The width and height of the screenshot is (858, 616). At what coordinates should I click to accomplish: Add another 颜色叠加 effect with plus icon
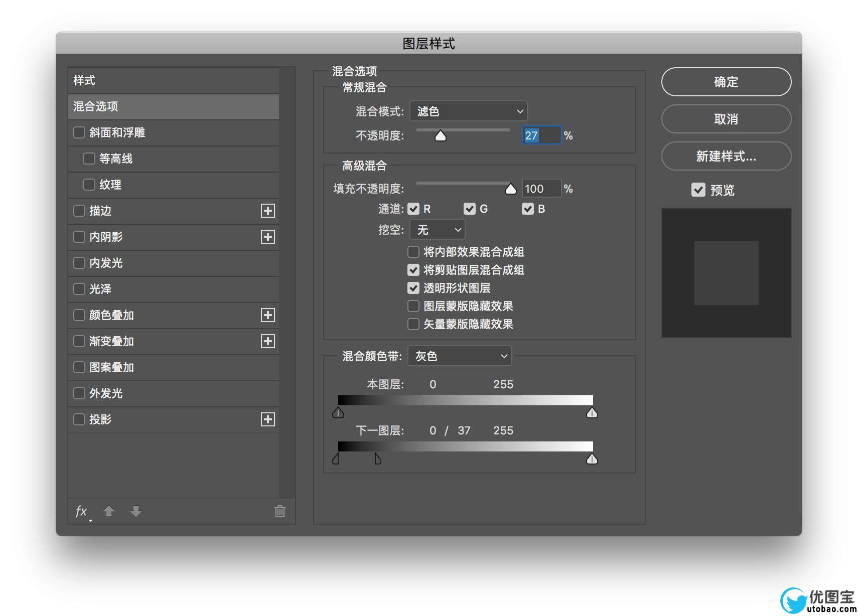pos(268,315)
